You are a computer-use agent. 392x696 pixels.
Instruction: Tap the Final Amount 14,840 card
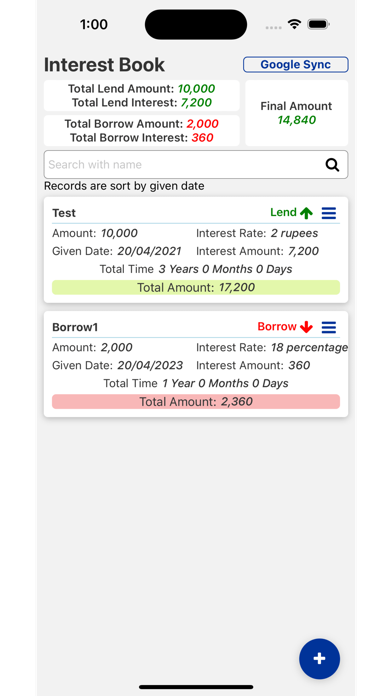click(297, 113)
